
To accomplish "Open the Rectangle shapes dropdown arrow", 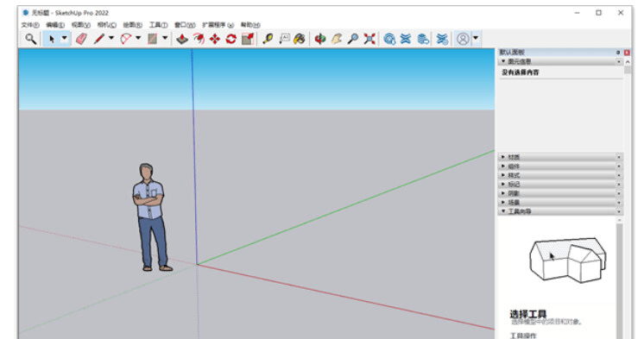I will click(x=165, y=38).
